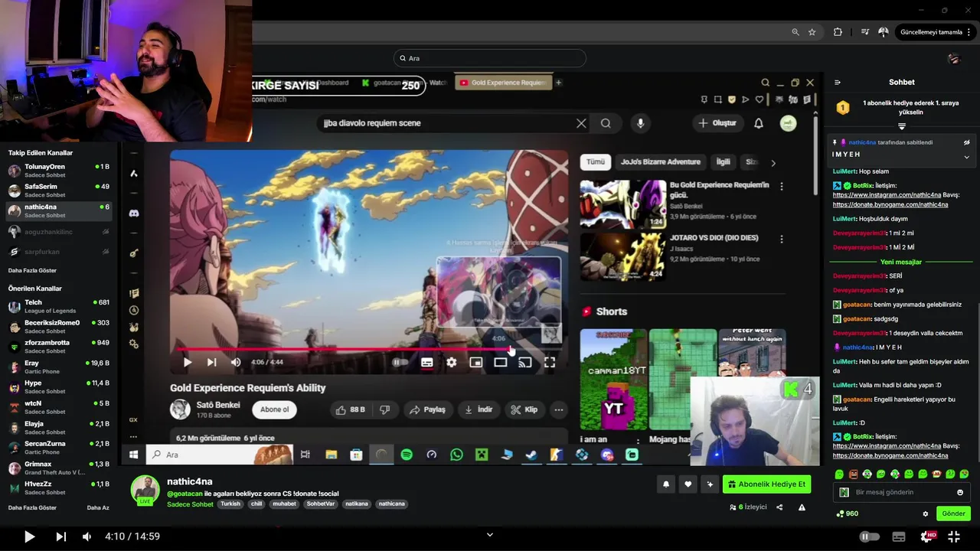Image resolution: width=980 pixels, height=551 pixels.
Task: Skip to next video in outer player
Action: [61, 536]
